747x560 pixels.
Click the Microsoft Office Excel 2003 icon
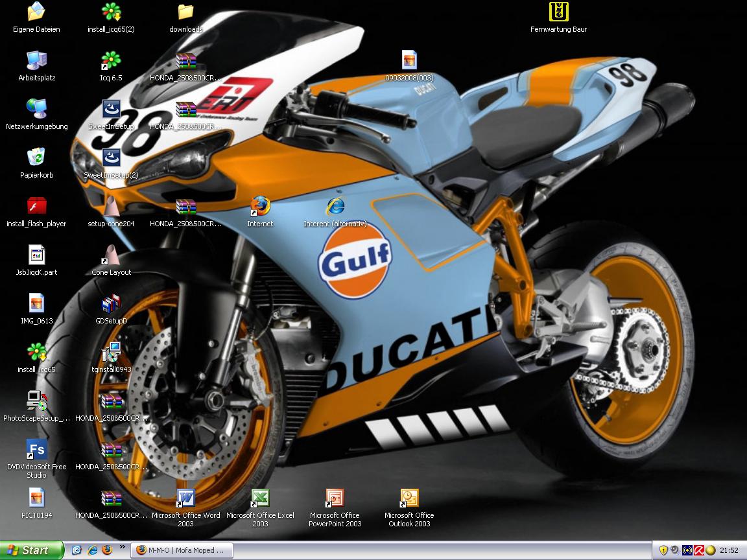tap(260, 498)
